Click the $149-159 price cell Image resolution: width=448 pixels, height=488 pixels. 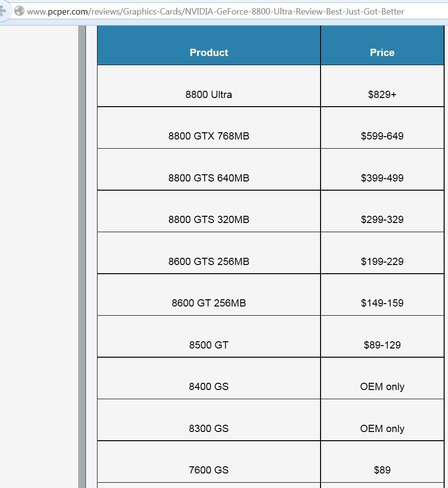point(382,295)
